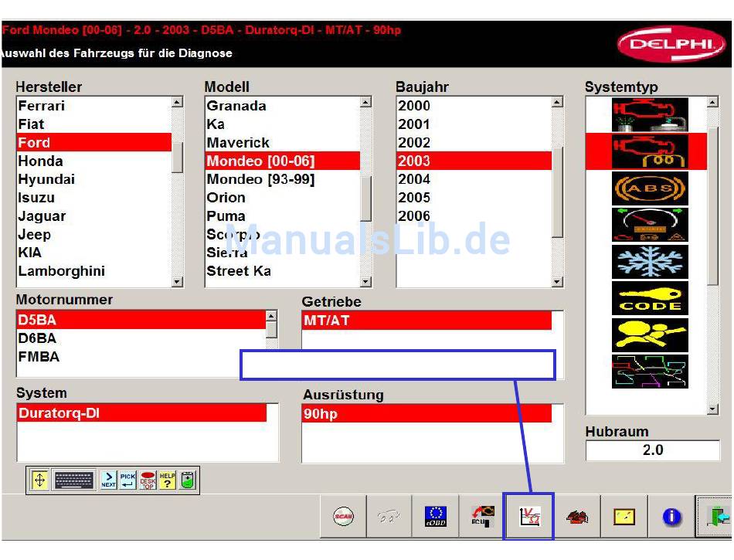The image size is (734, 560).
Task: Select Jeep manufacturer
Action: 94,234
